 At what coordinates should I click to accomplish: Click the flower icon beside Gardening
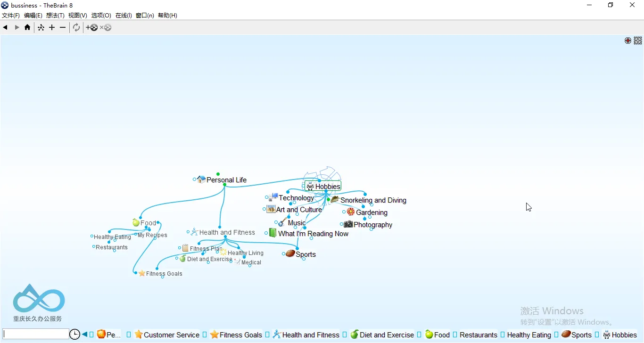351,212
